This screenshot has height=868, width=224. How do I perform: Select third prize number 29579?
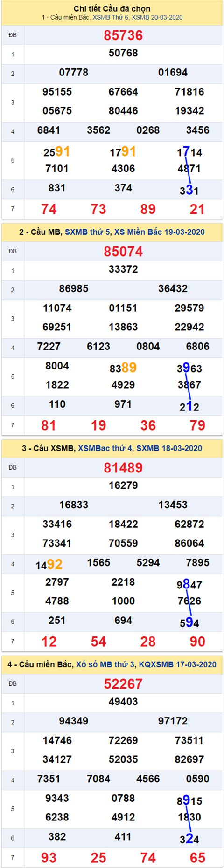click(189, 308)
